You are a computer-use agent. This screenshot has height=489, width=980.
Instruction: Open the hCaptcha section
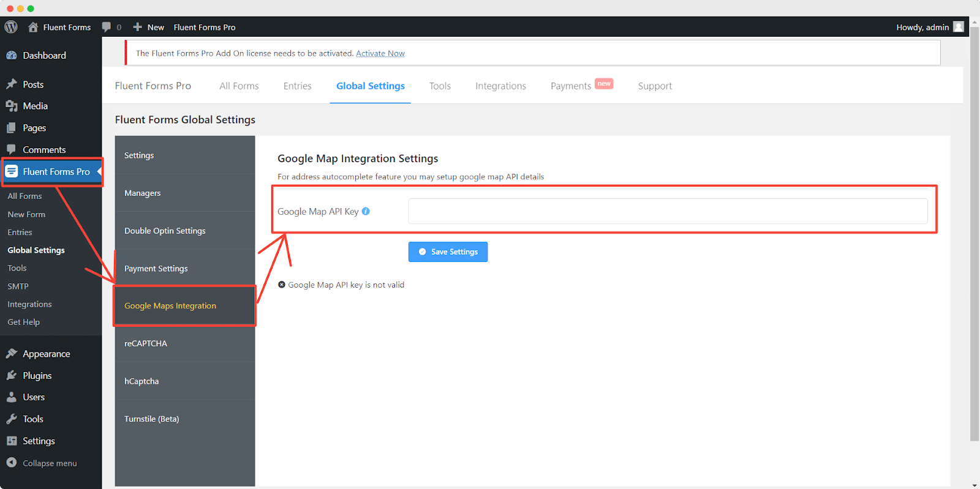coord(185,381)
